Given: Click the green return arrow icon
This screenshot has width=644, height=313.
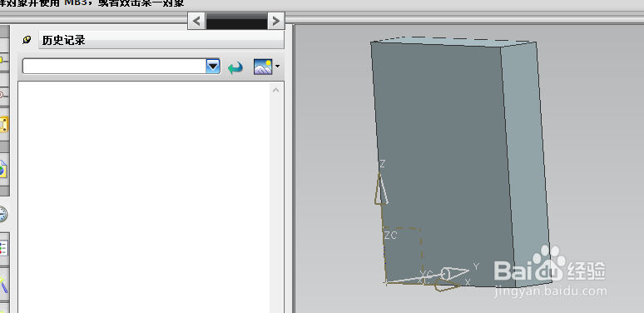Looking at the screenshot, I should [x=235, y=67].
